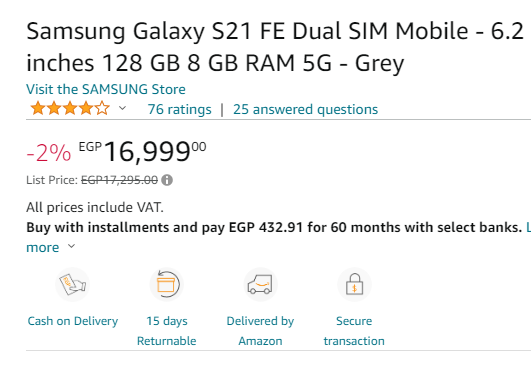This screenshot has height=374, width=531.
Task: Click the Delivered by Amazon text link
Action: tap(260, 331)
